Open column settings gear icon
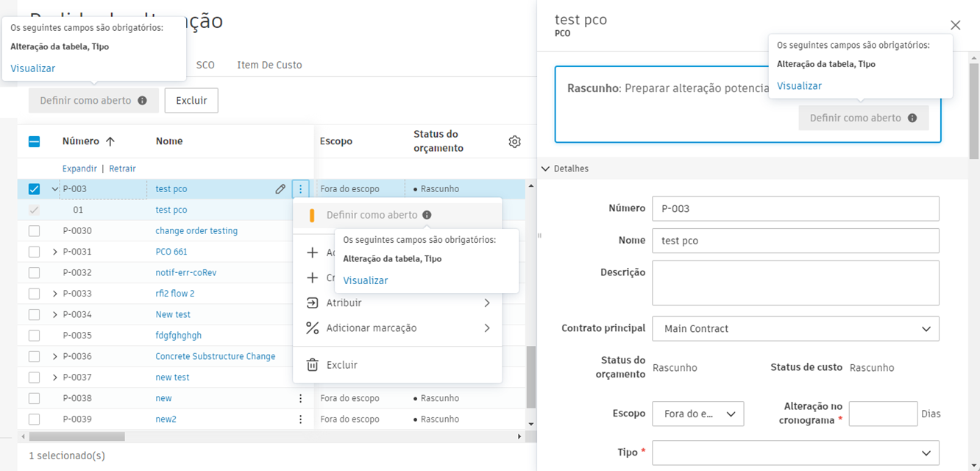The image size is (980, 471). click(x=514, y=141)
